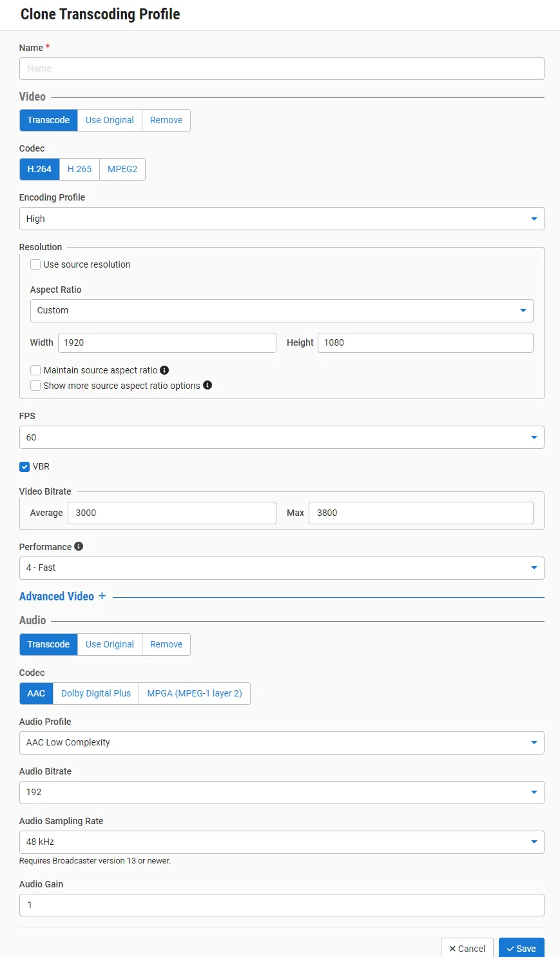Image resolution: width=560 pixels, height=957 pixels.
Task: Select Transcode in the Audio section
Action: click(x=48, y=644)
